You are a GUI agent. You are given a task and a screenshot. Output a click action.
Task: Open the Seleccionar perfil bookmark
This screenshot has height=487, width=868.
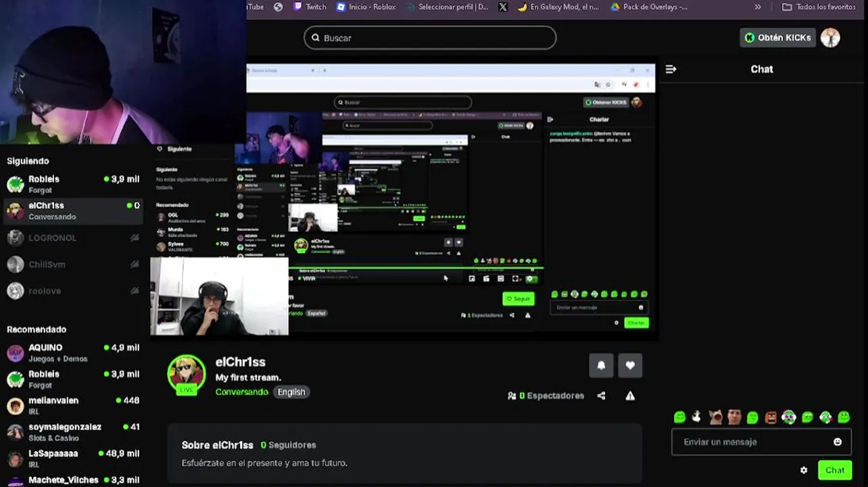447,7
